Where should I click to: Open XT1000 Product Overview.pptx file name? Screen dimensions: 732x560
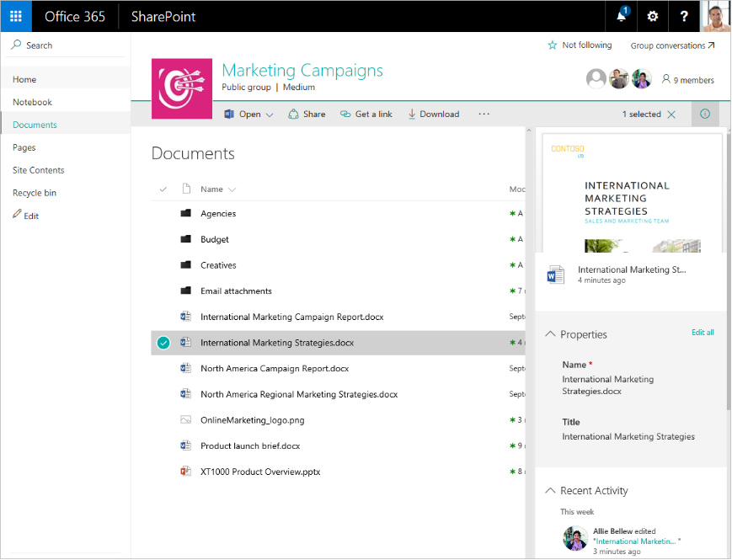point(260,472)
